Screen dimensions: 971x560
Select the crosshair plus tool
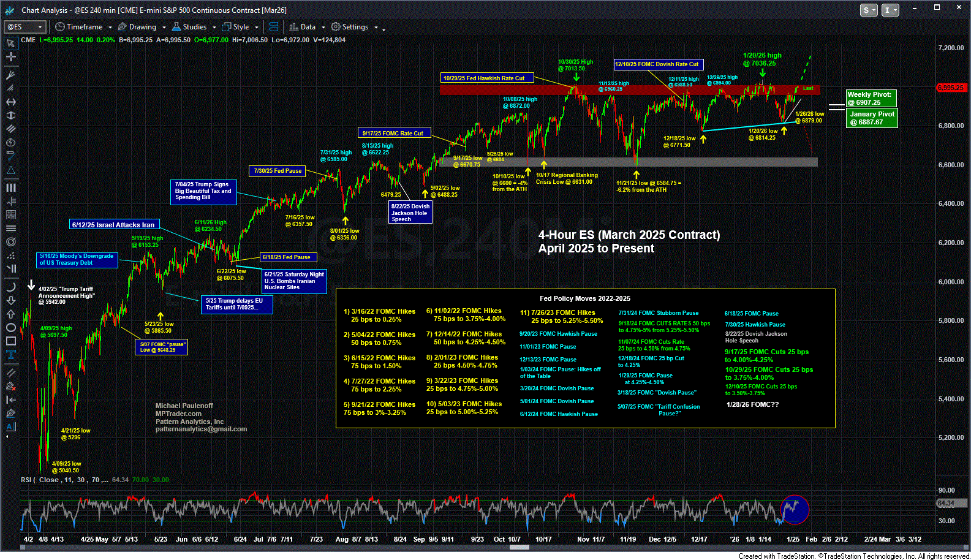click(x=10, y=57)
